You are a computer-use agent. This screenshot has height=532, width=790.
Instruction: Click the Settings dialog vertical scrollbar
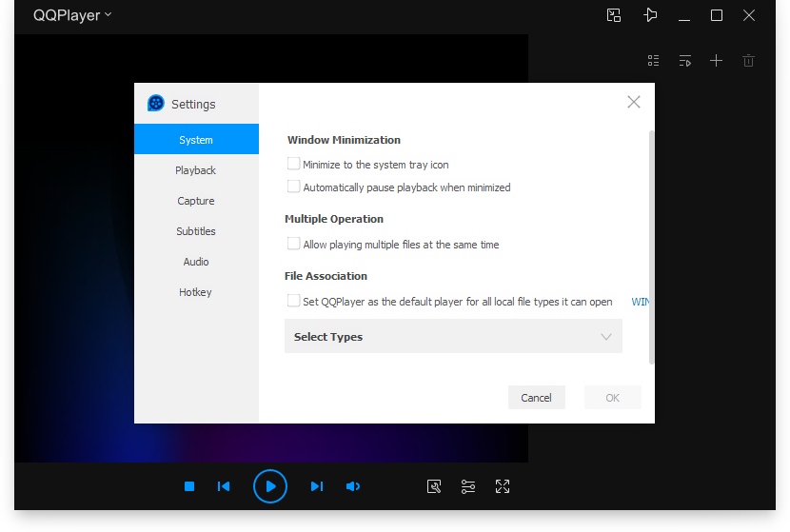pos(651,246)
